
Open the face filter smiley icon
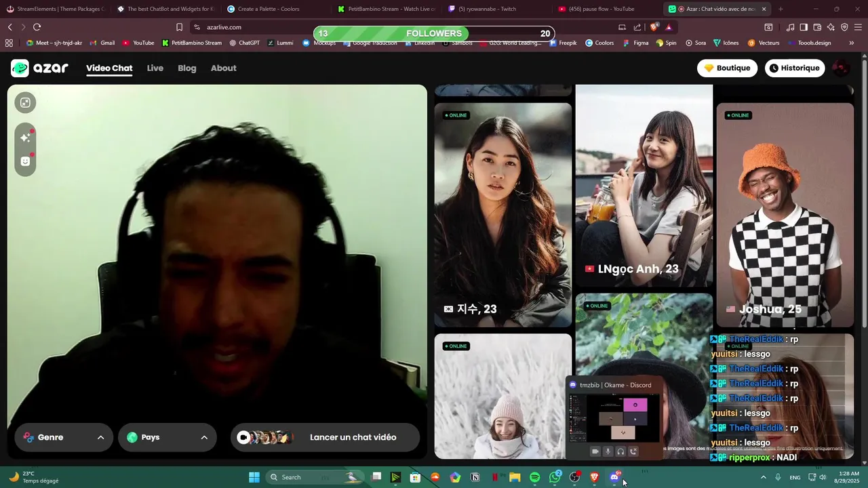(x=25, y=161)
